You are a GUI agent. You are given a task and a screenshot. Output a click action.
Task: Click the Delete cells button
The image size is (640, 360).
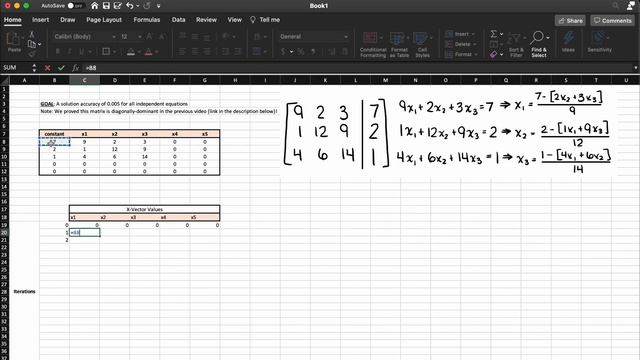tap(461, 44)
